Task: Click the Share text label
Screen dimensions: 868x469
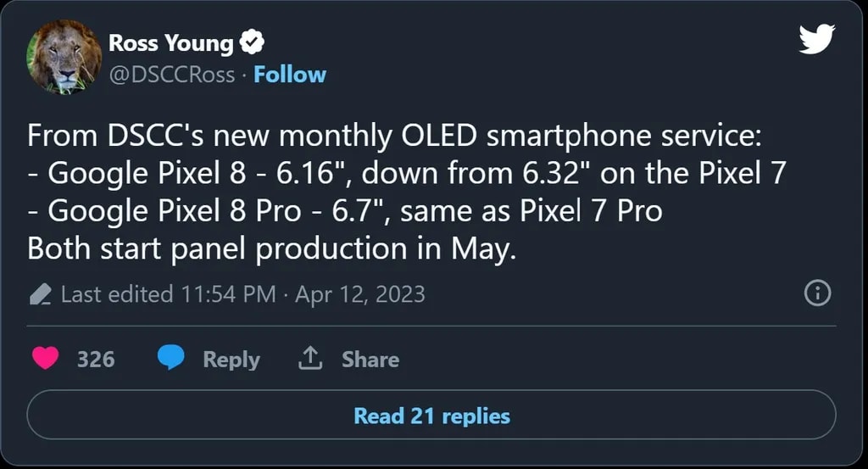Action: pyautogui.click(x=370, y=360)
